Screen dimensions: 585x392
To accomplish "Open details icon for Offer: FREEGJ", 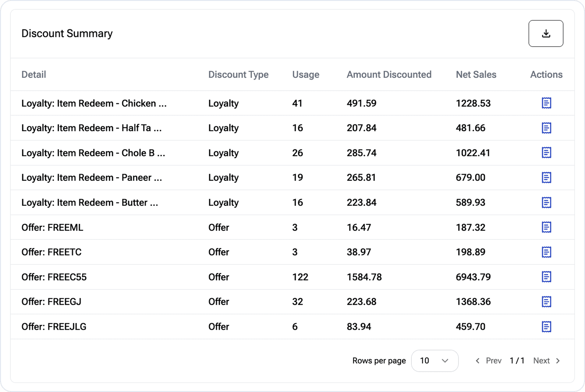I will pyautogui.click(x=546, y=302).
